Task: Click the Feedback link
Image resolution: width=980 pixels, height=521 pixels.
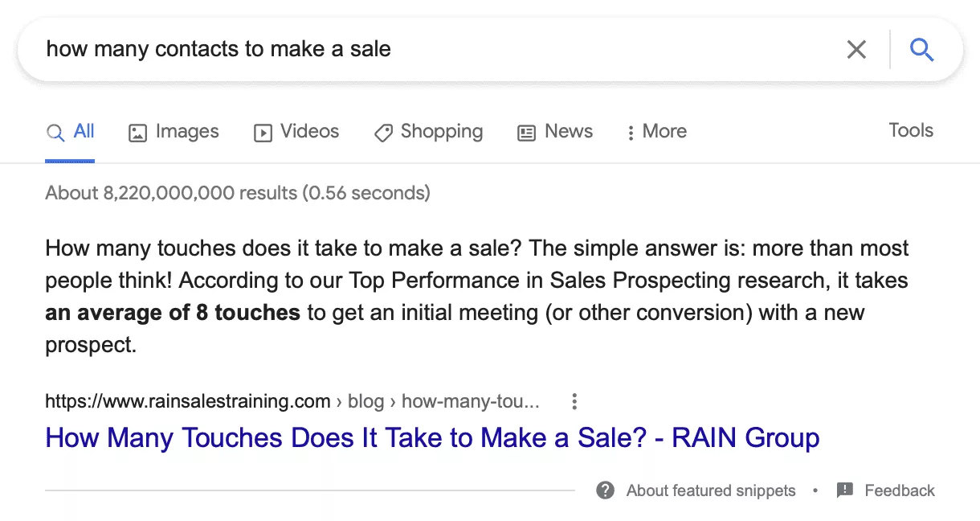Action: 900,490
